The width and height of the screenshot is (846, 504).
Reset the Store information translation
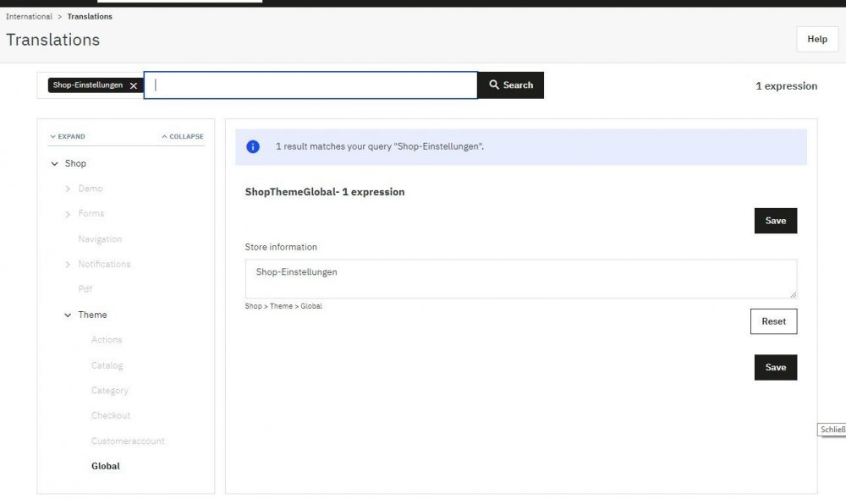point(773,321)
